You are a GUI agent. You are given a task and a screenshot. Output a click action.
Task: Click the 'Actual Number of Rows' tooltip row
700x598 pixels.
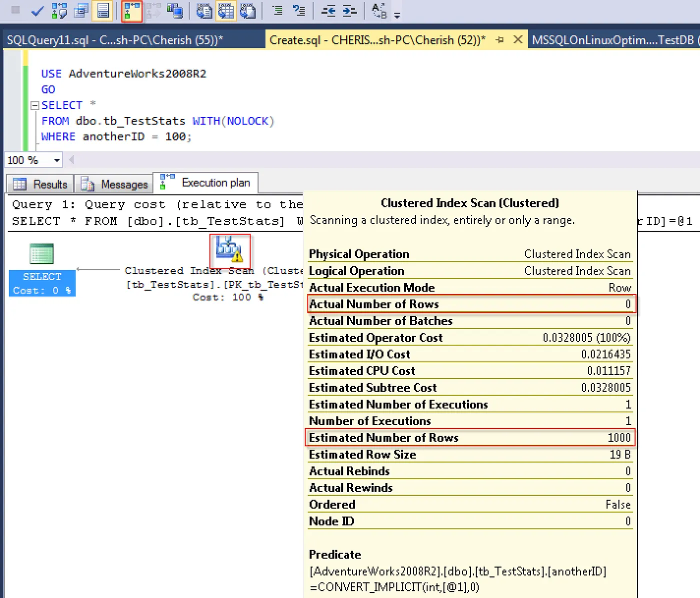pyautogui.click(x=470, y=304)
